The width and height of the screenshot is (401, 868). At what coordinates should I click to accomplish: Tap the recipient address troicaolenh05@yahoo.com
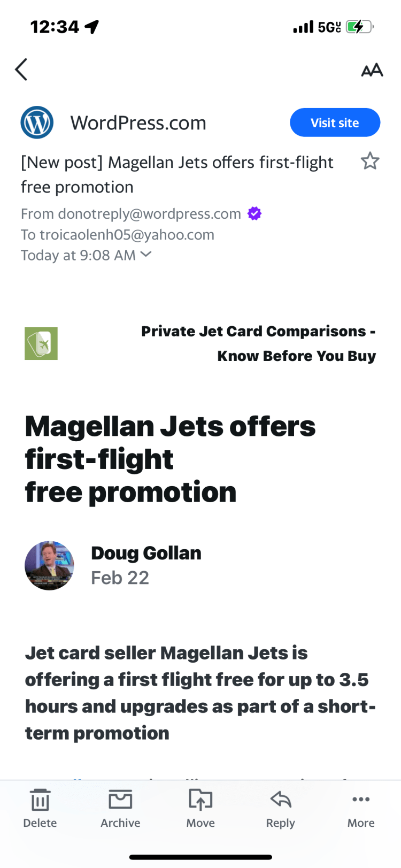click(x=127, y=235)
